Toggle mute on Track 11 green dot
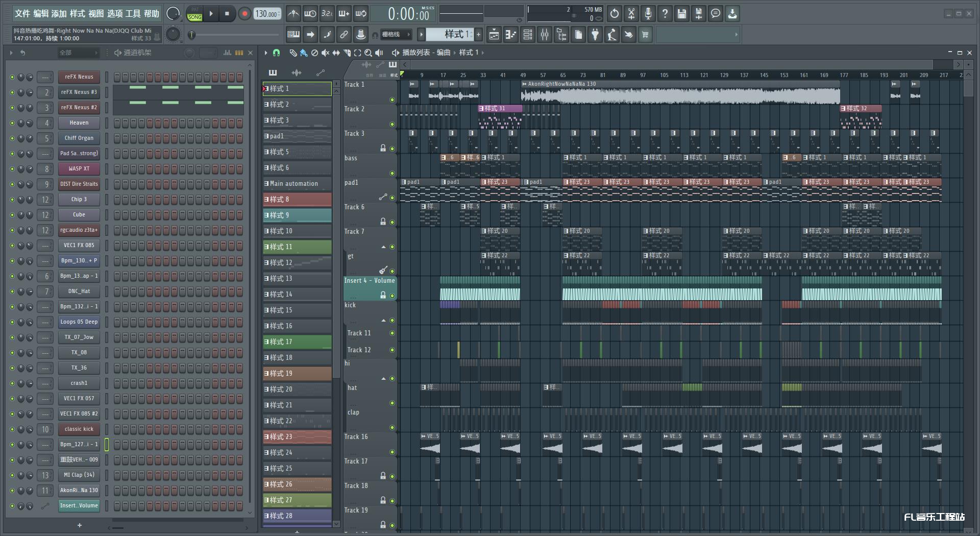980x536 pixels. pos(392,333)
